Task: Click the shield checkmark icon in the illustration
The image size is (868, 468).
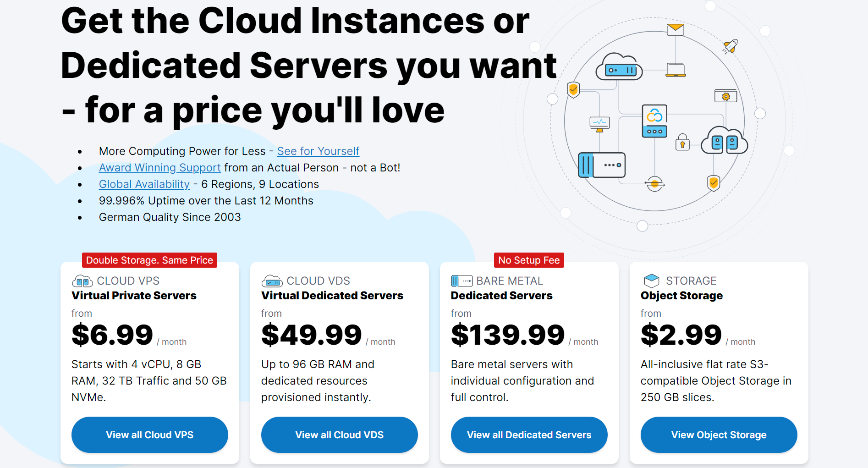Action: 574,90
